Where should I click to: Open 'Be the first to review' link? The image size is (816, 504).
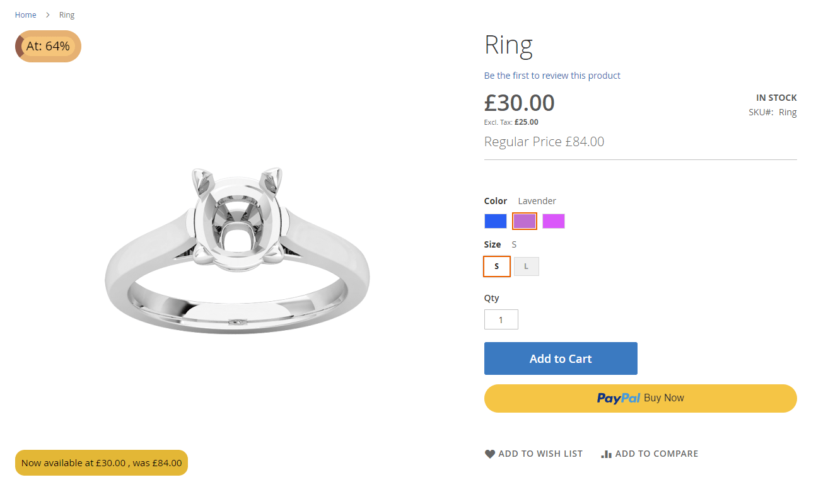click(x=552, y=76)
